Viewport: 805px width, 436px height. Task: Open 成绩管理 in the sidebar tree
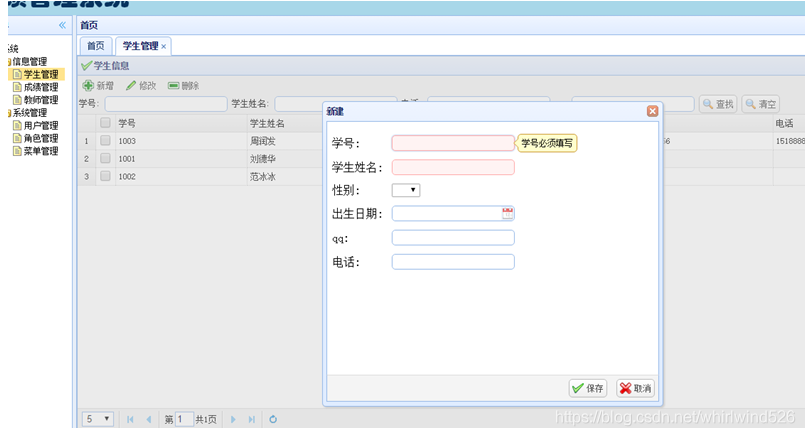(x=40, y=87)
